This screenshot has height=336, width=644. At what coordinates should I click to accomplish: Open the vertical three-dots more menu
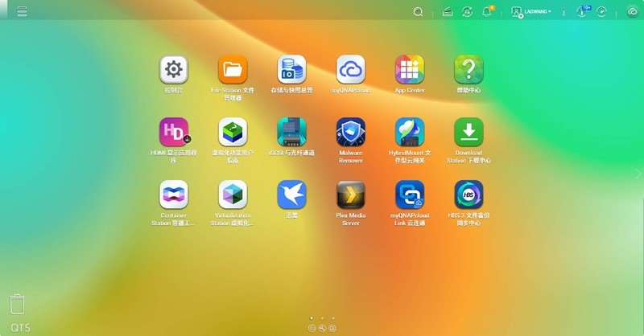pyautogui.click(x=563, y=12)
